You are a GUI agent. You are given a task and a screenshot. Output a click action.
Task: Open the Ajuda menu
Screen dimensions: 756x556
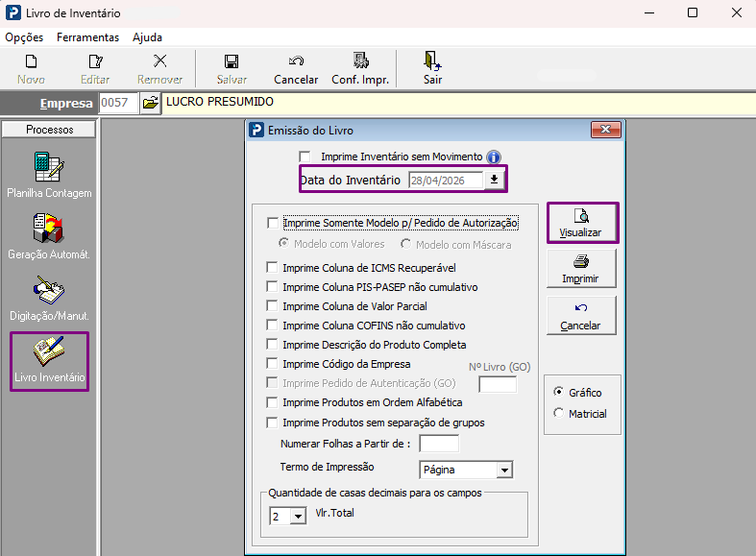(x=148, y=37)
